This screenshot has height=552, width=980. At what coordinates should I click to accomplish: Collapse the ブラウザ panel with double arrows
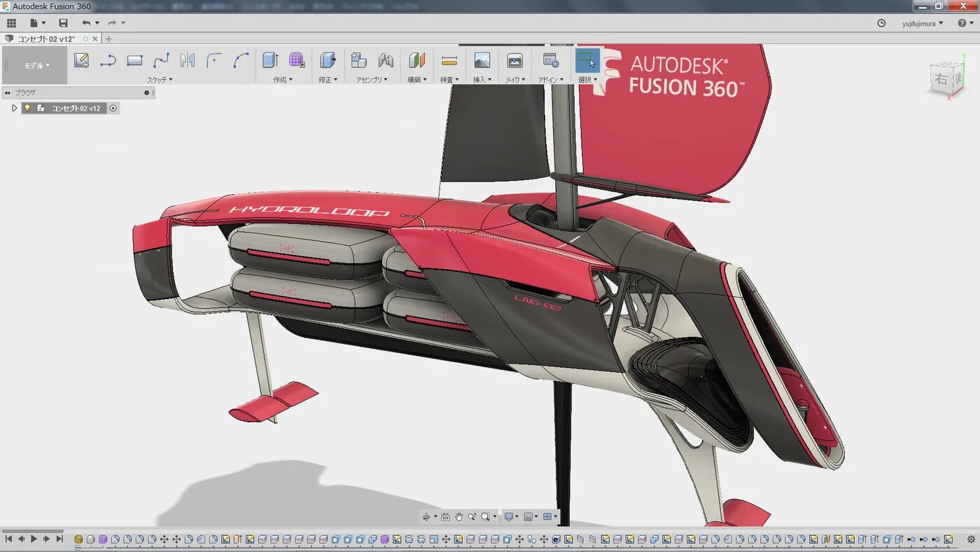pyautogui.click(x=7, y=92)
